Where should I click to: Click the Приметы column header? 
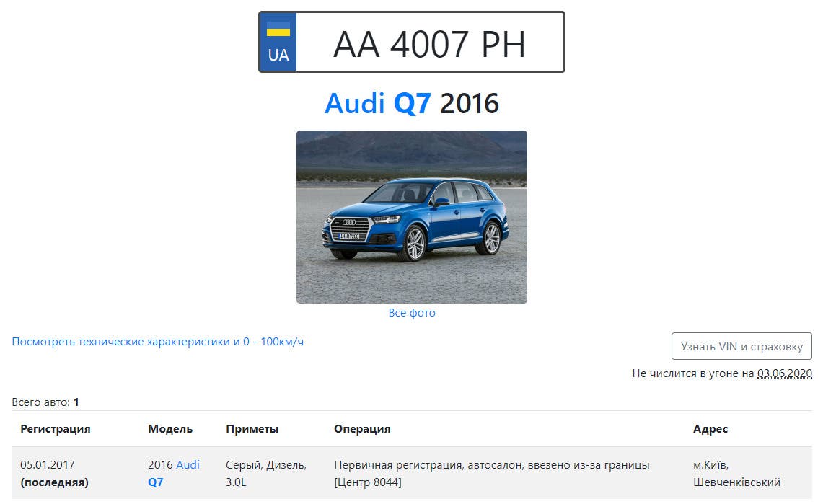[252, 428]
